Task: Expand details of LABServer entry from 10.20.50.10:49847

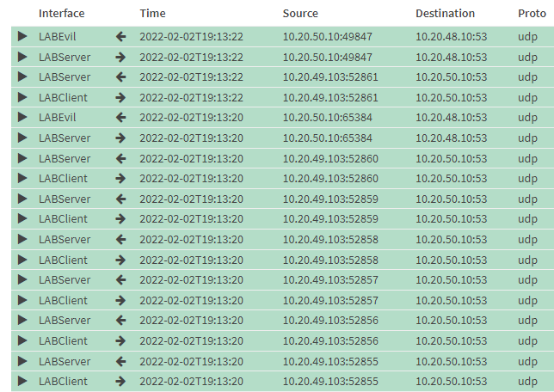Action: point(22,57)
